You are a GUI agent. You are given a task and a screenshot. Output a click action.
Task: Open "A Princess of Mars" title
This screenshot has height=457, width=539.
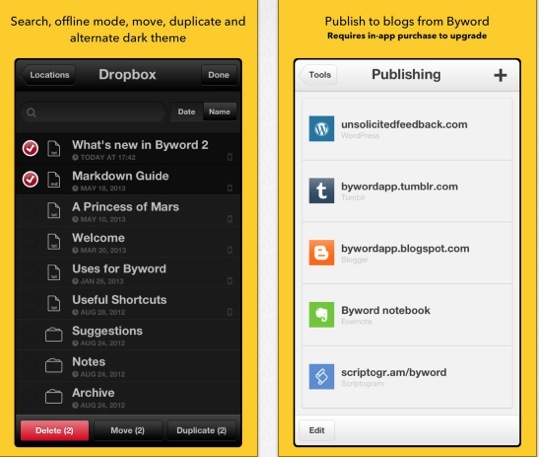(125, 207)
